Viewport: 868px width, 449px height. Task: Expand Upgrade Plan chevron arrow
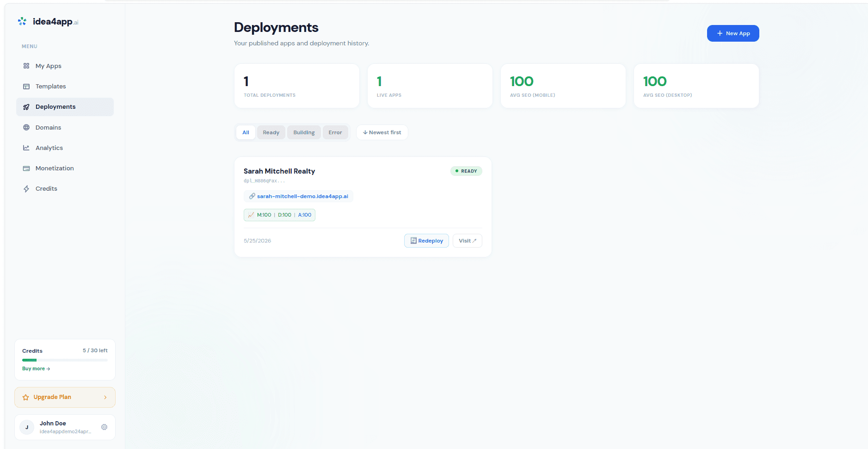(x=105, y=397)
